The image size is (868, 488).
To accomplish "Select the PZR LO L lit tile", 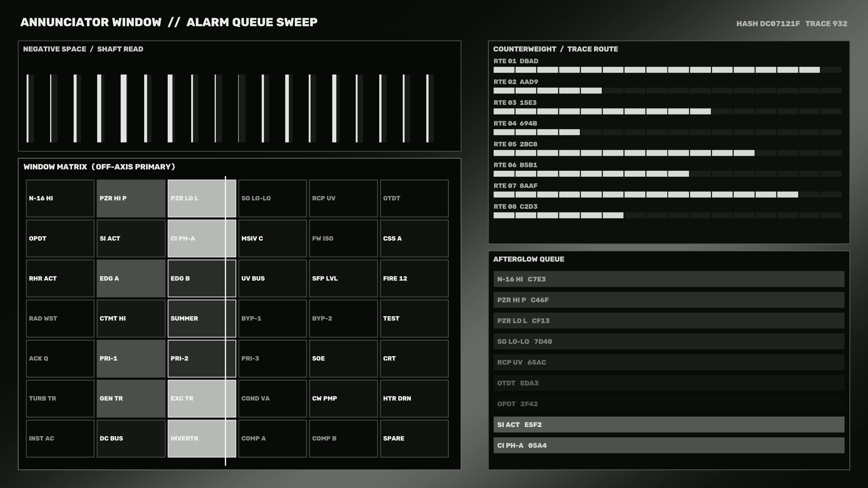I will pyautogui.click(x=202, y=198).
